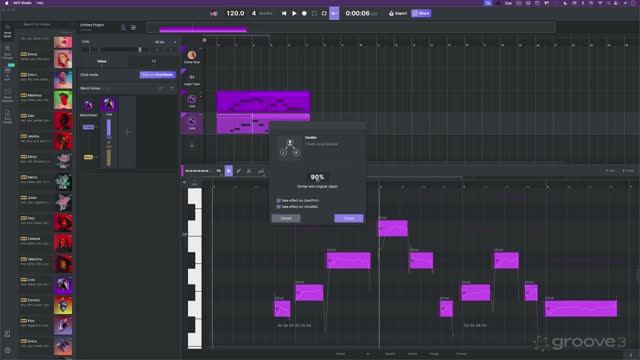Select the Maximus voice with green thumbnail

63,100
